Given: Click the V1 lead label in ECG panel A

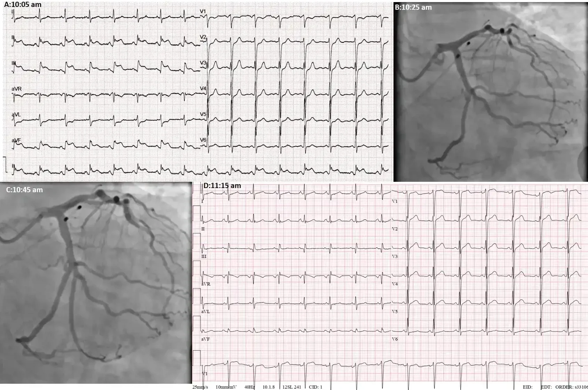Looking at the screenshot, I should [x=203, y=11].
